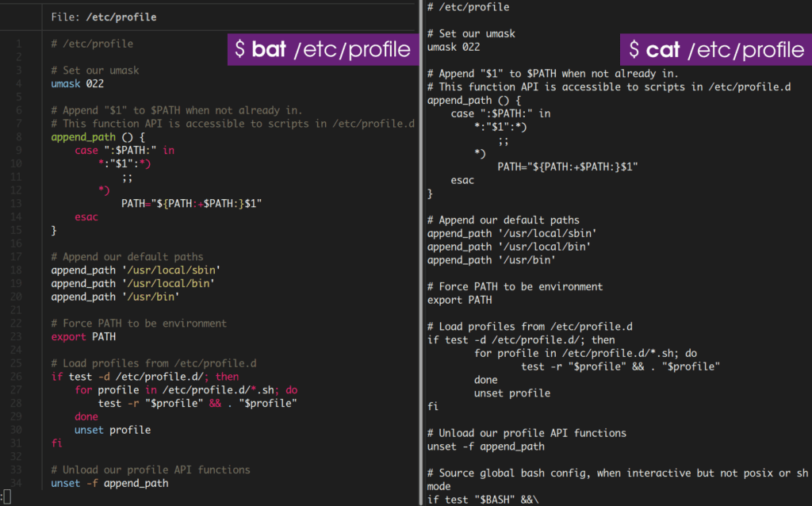Select the ';;' terminator in bat pane

(127, 177)
